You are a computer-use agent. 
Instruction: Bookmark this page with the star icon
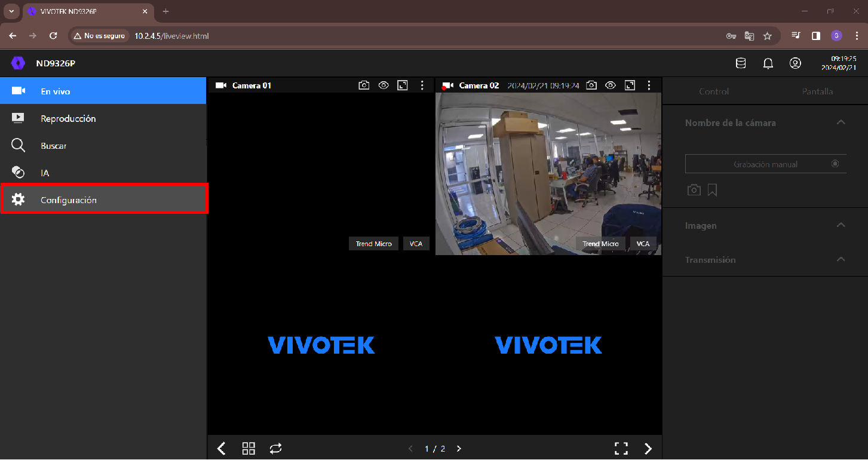pyautogui.click(x=768, y=36)
